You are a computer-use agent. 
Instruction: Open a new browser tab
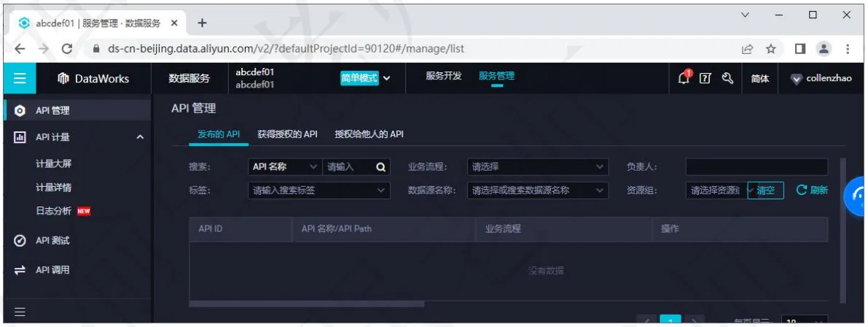click(x=202, y=23)
